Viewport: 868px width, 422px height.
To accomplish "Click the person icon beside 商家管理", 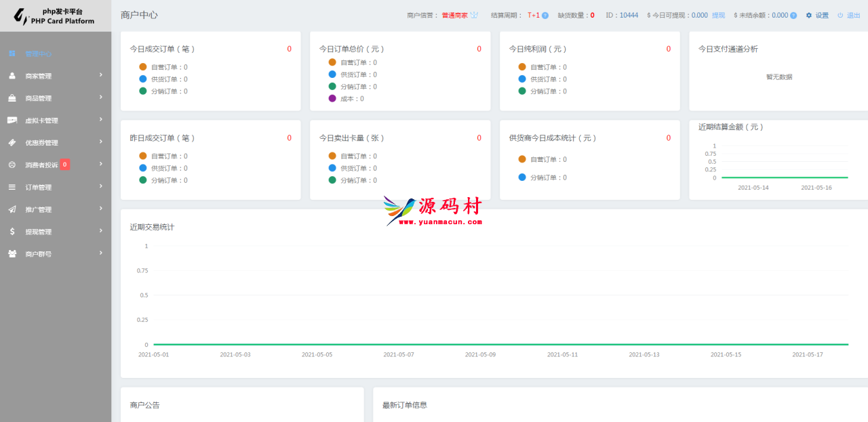I will [12, 76].
